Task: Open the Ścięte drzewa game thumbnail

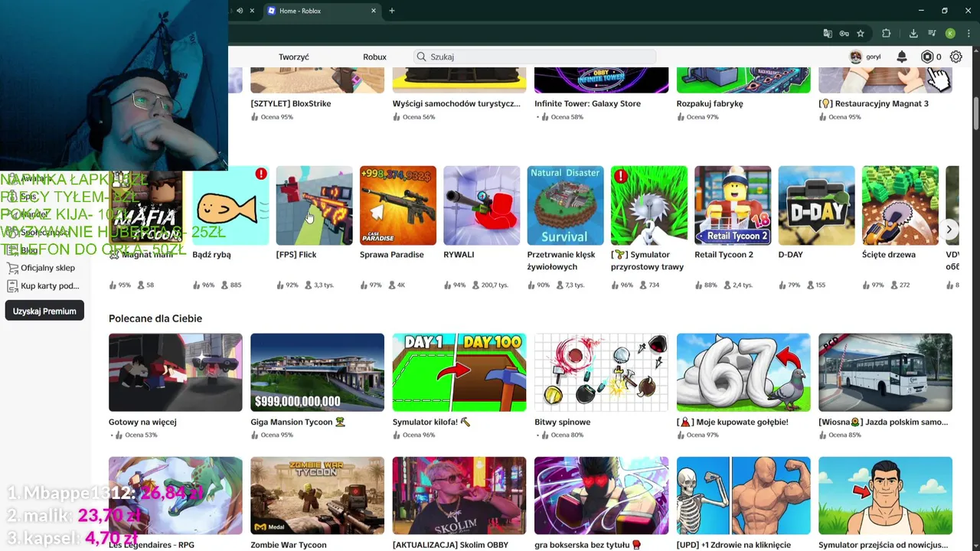Action: click(x=900, y=205)
